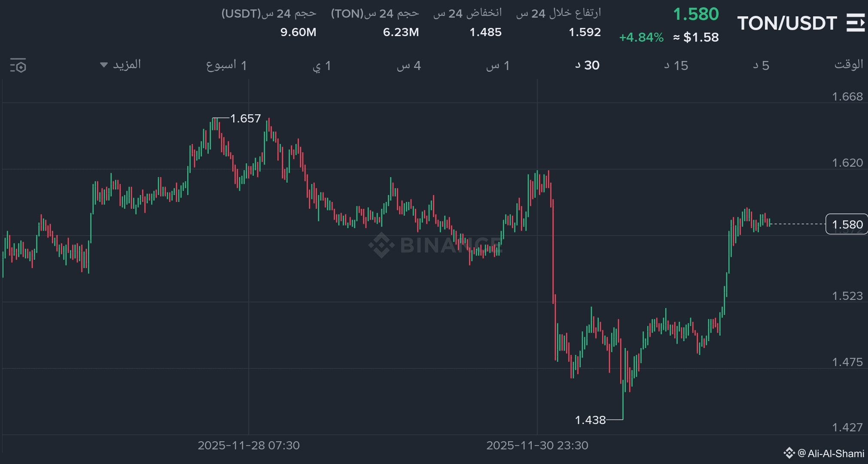Select the 1 س hourly interval
This screenshot has width=868, height=464.
click(498, 65)
